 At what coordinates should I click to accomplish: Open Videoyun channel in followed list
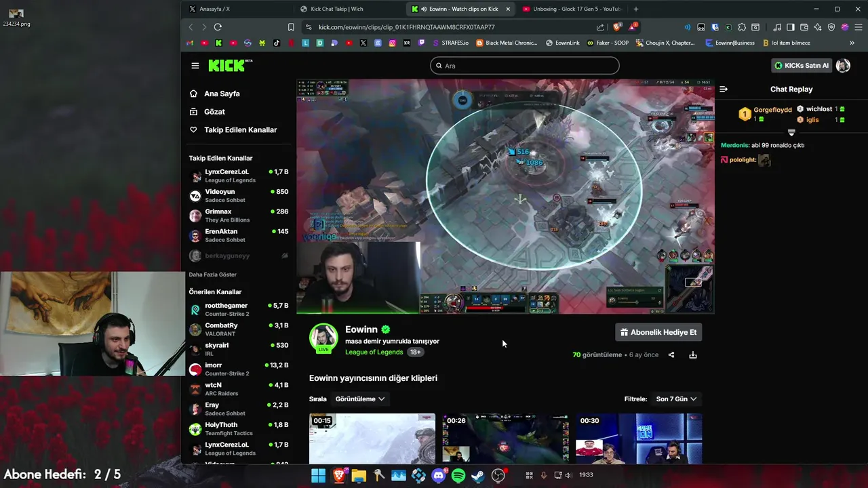coord(239,196)
